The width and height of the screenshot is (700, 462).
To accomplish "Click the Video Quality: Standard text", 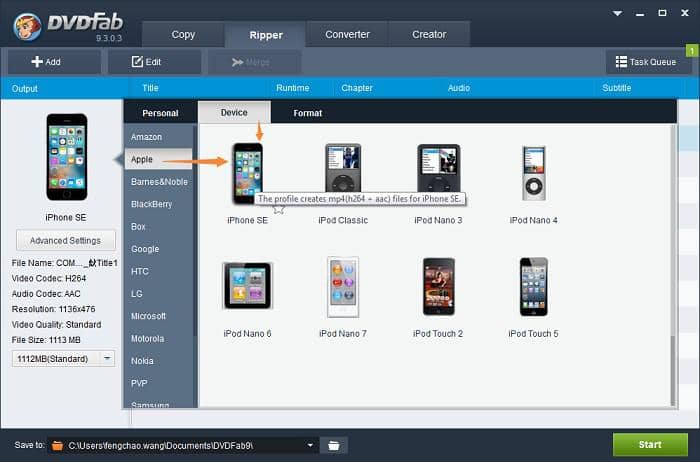I will click(x=56, y=325).
